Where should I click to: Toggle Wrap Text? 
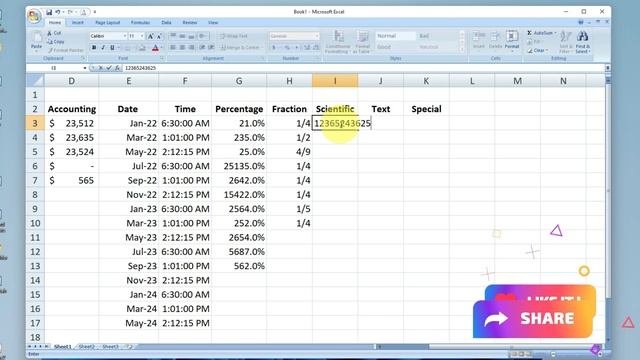[x=234, y=36]
